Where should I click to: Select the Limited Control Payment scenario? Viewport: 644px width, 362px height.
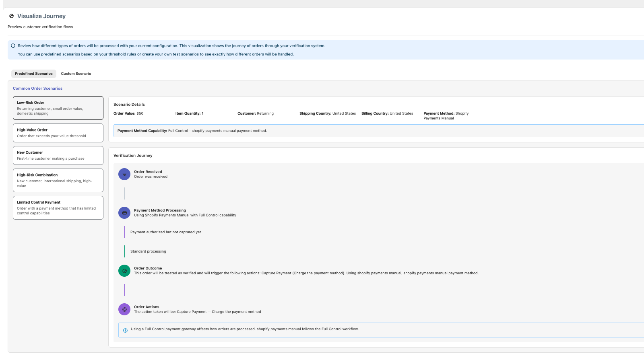(58, 208)
